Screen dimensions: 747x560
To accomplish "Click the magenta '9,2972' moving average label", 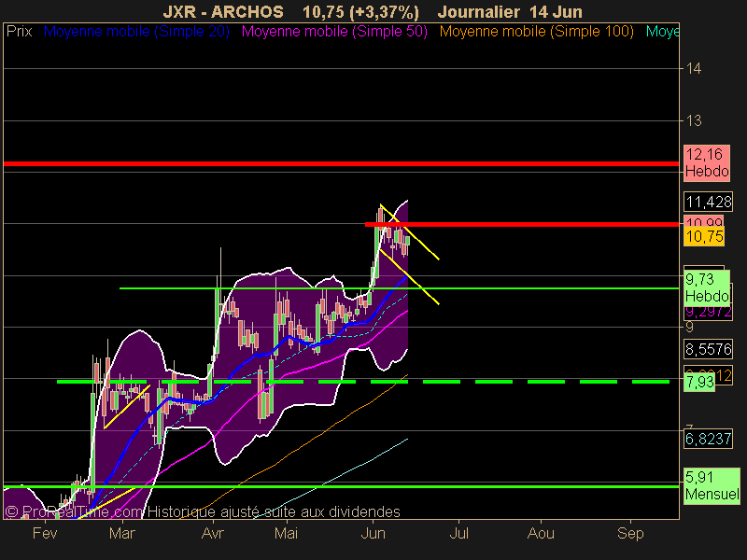I will click(x=709, y=313).
